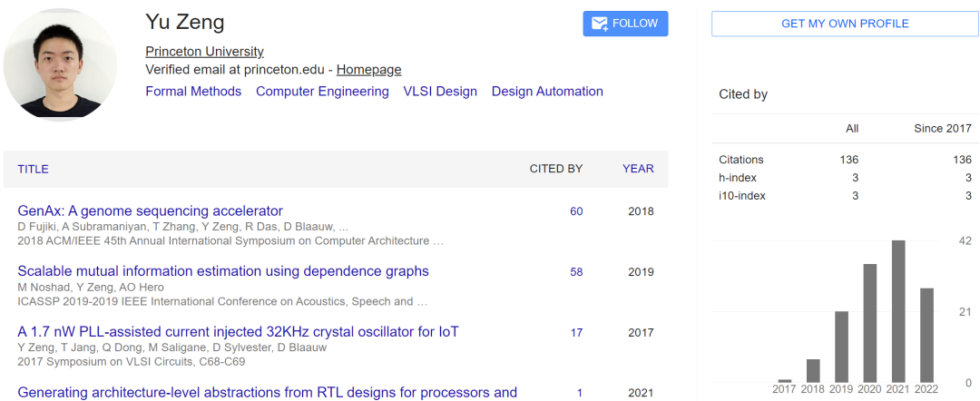Screen dimensions: 980x401
Task: Open Generating architecture-level abstractions paper
Action: pos(267,393)
